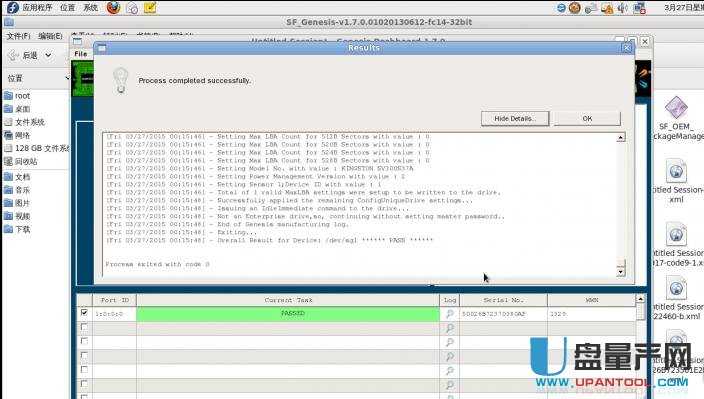Viewport: 704px width, 399px height.
Task: Close the Results dialog
Action: pyautogui.click(x=627, y=48)
